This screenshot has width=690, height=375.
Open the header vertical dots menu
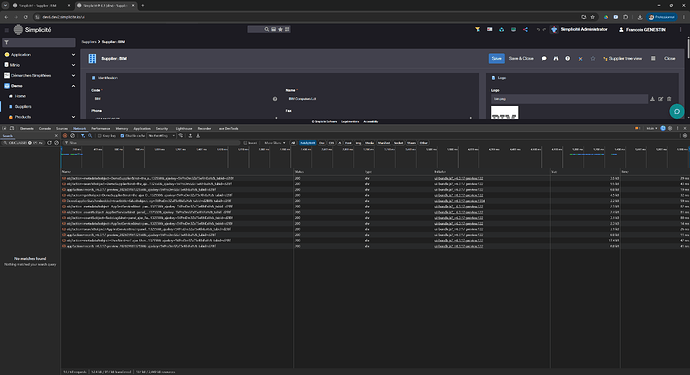point(680,29)
